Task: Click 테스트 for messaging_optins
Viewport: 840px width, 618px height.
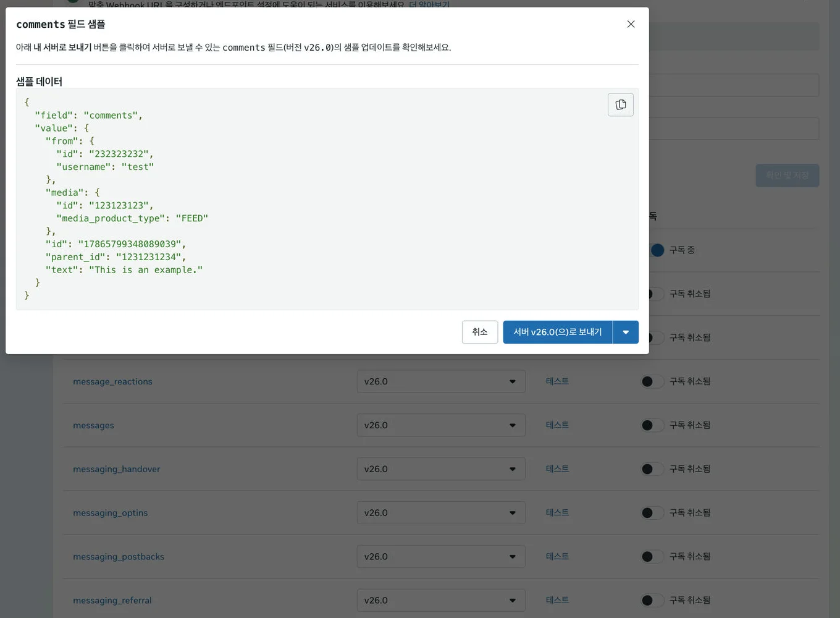Action: [x=557, y=513]
